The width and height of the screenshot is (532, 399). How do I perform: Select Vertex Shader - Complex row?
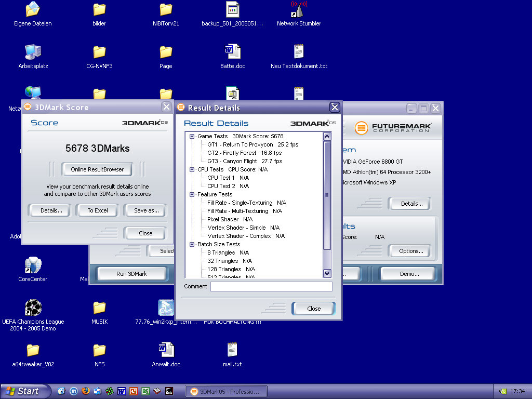coord(246,236)
